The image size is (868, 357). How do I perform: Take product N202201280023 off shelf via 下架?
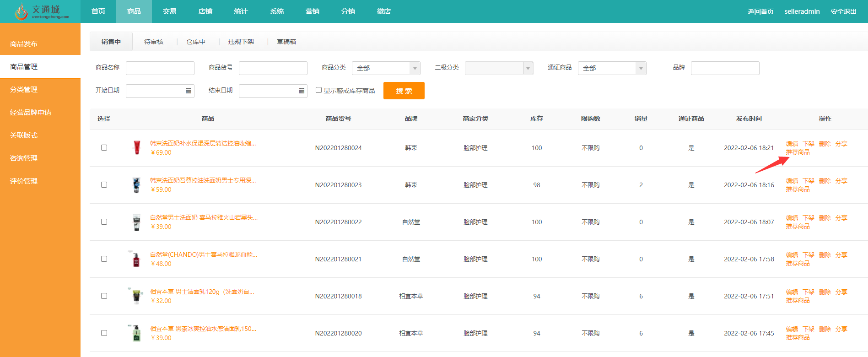pyautogui.click(x=809, y=181)
